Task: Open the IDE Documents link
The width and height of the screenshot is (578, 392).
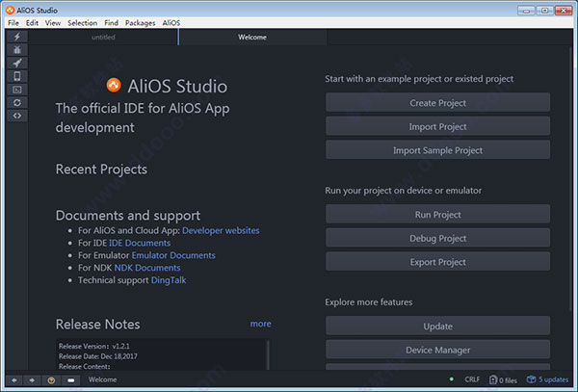Action: pyautogui.click(x=140, y=243)
